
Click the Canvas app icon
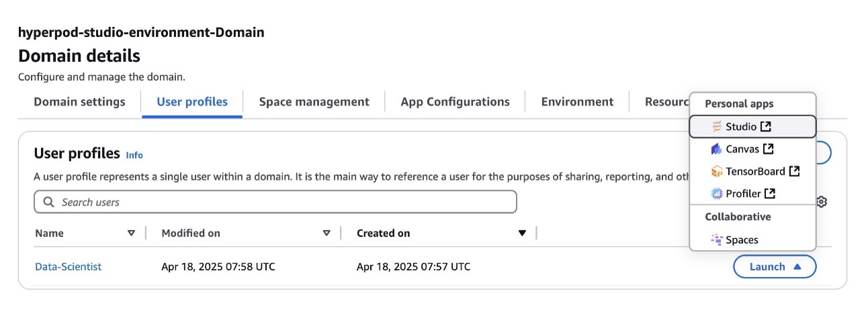point(717,149)
